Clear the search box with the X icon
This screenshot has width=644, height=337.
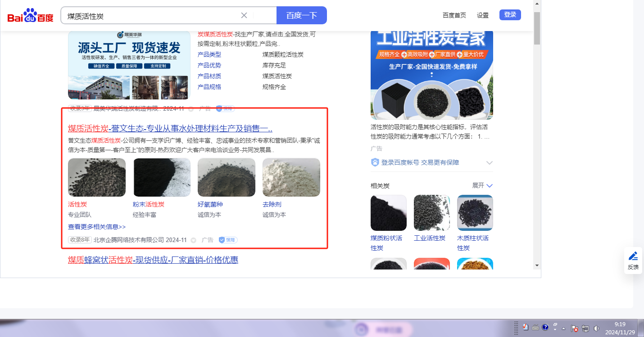244,15
